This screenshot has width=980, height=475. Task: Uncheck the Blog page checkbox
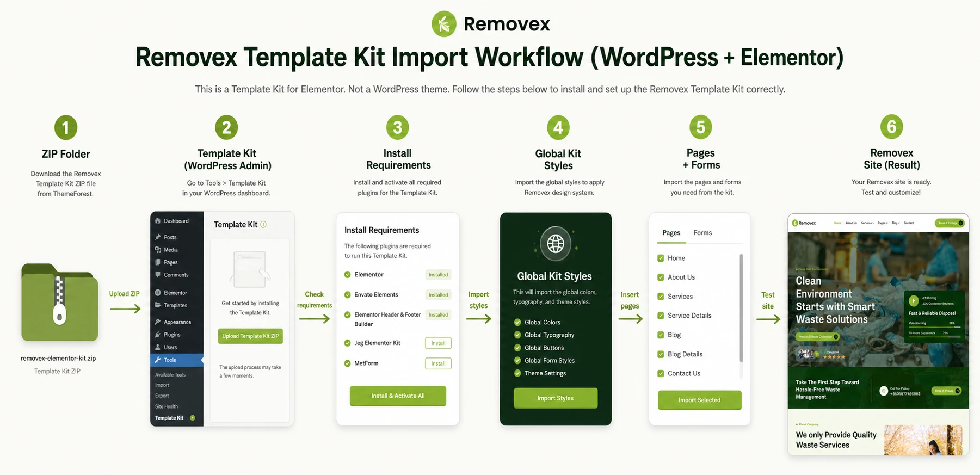click(661, 335)
